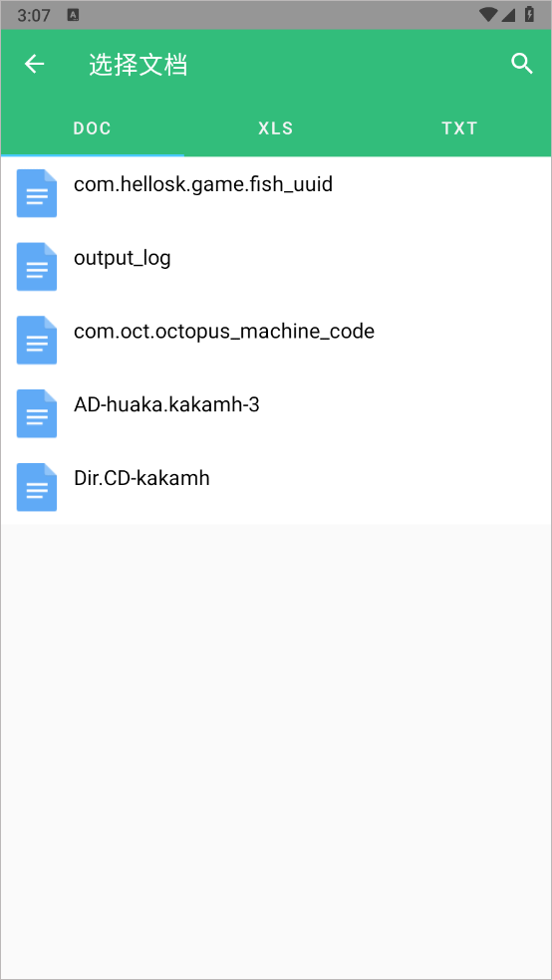This screenshot has width=552, height=980.
Task: Select the output_log file name
Action: point(122,258)
